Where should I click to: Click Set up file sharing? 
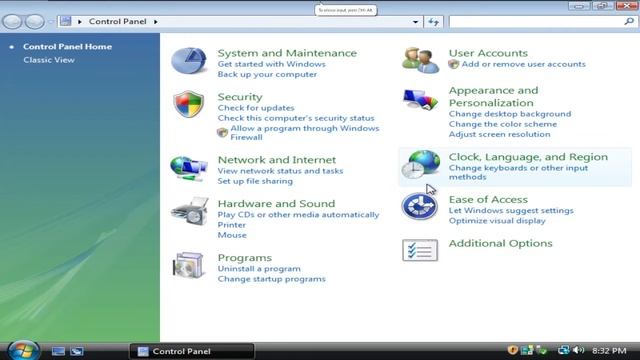point(255,181)
